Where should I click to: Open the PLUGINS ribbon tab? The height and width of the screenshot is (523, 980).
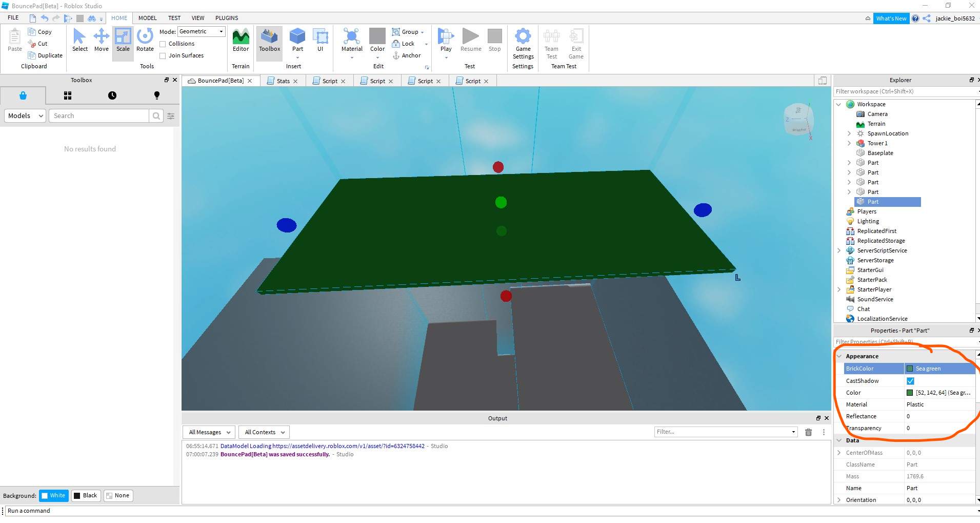click(x=227, y=18)
